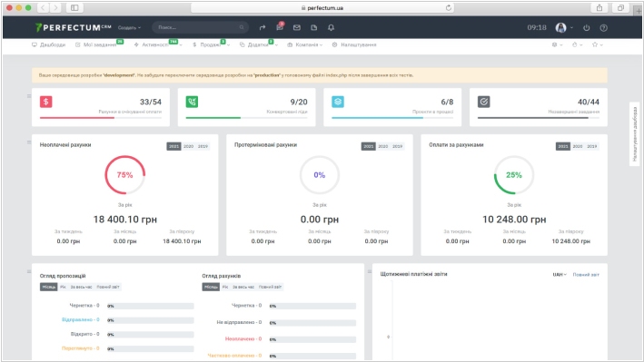Click the gray checkmark tasks icon
644x362 pixels.
pos(484,102)
